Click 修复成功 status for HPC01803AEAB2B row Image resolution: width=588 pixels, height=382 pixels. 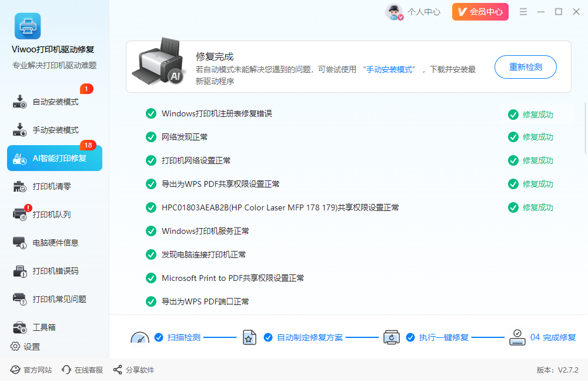tap(530, 207)
